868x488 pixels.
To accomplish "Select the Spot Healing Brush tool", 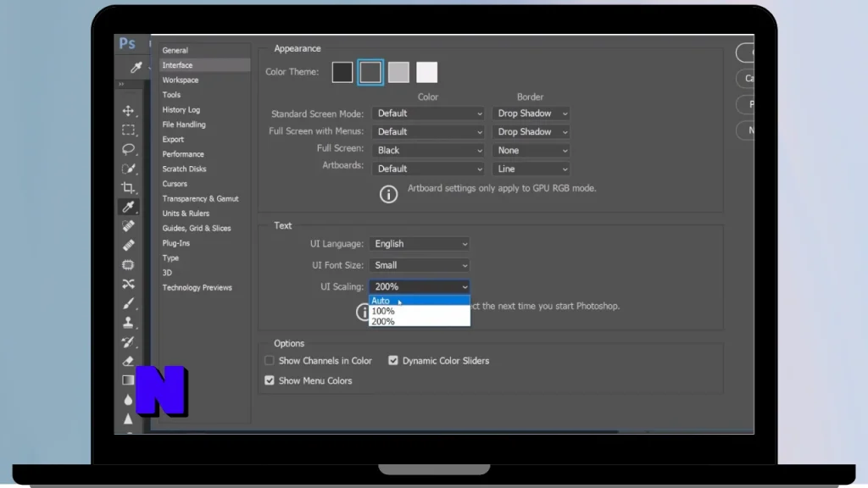I will pos(128,225).
